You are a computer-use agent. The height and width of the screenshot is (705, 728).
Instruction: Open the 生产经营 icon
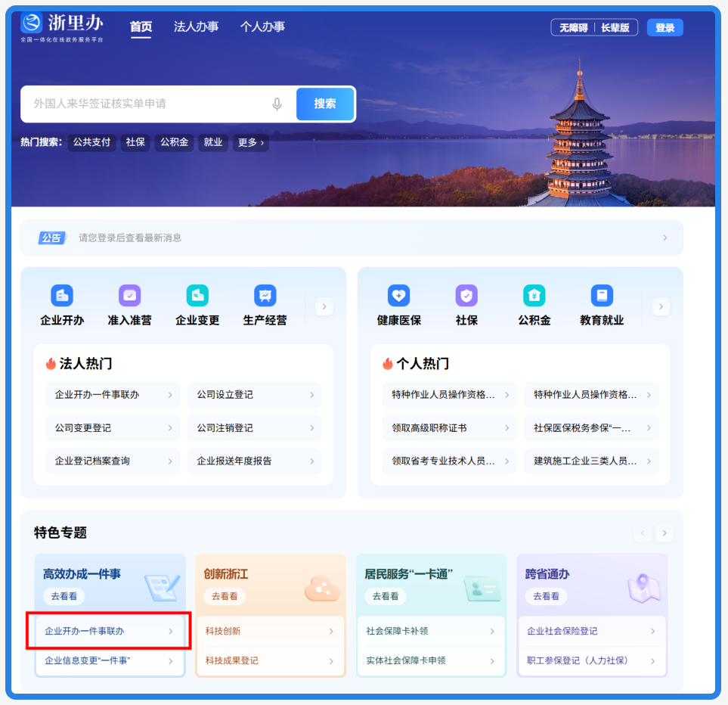coord(265,295)
